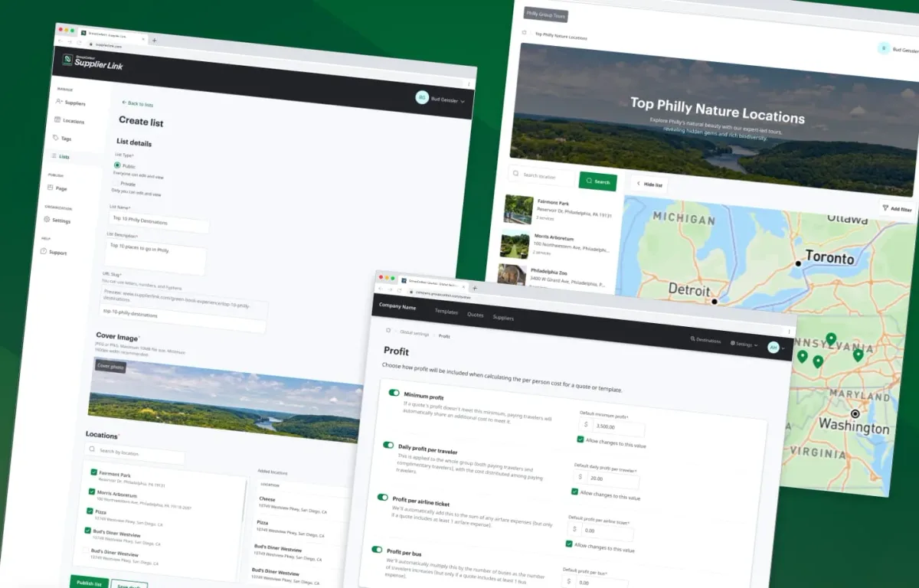This screenshot has height=588, width=919.
Task: Click the Search by location field
Action: tap(136, 452)
